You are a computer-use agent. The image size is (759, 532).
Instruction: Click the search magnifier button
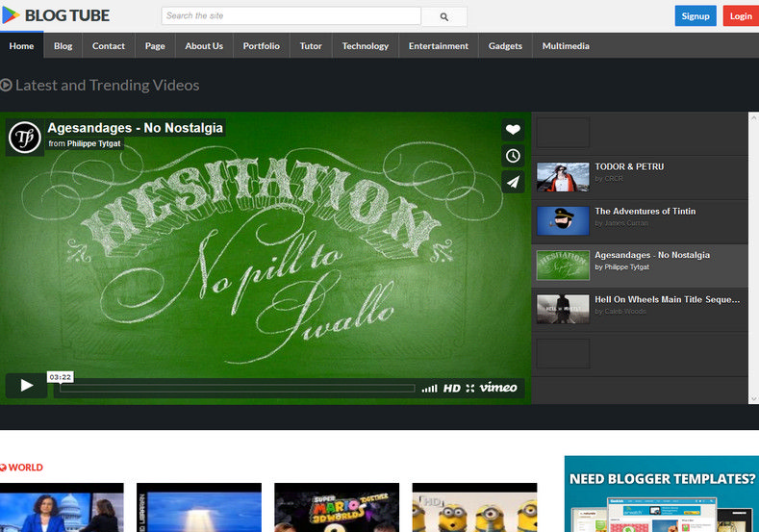click(x=443, y=17)
